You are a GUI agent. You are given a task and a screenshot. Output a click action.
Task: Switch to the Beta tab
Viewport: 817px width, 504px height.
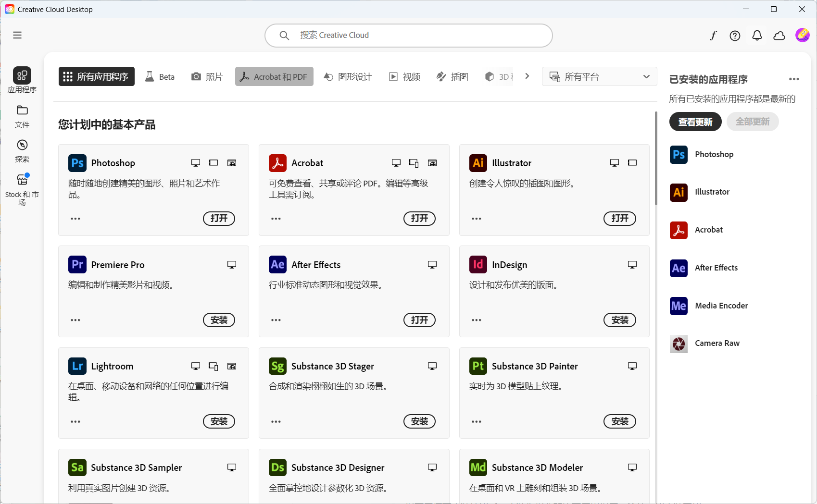tap(160, 76)
